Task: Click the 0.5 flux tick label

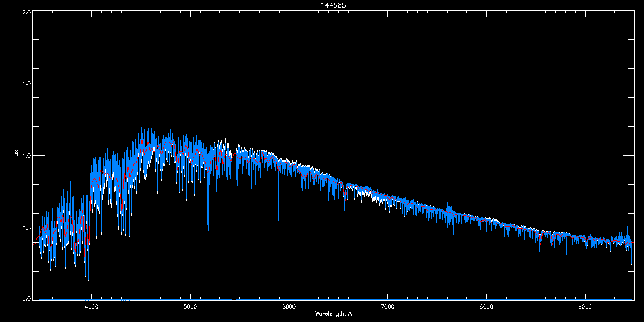Action: (26, 228)
